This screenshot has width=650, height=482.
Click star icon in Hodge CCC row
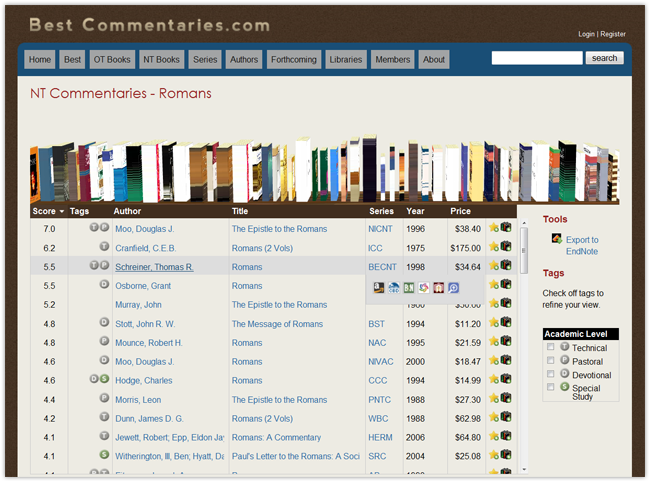(x=493, y=380)
